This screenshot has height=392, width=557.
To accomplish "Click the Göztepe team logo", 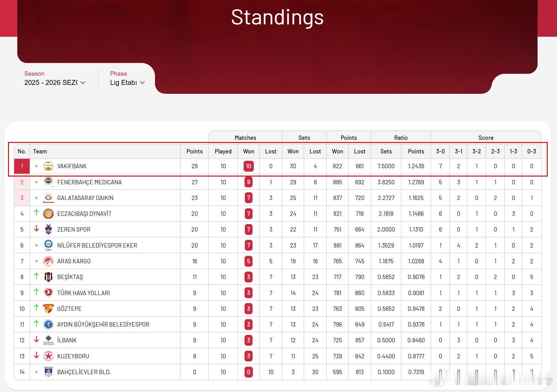I will (x=48, y=309).
